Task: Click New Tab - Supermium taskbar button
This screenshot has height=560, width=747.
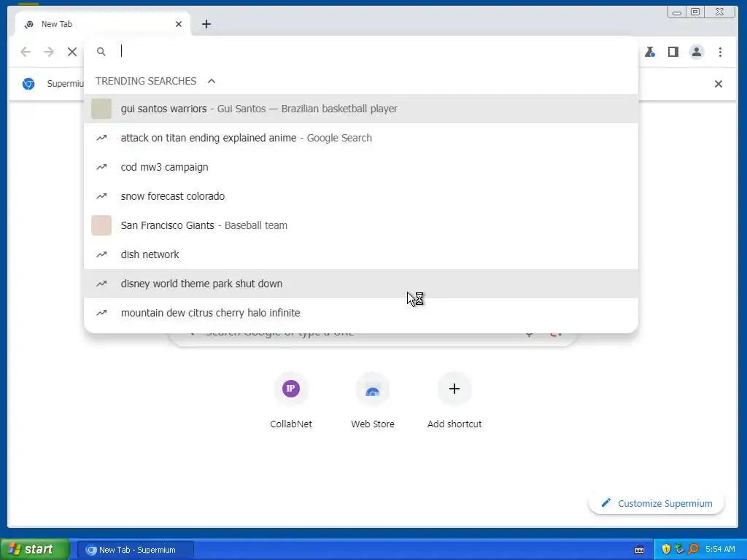Action: click(135, 550)
